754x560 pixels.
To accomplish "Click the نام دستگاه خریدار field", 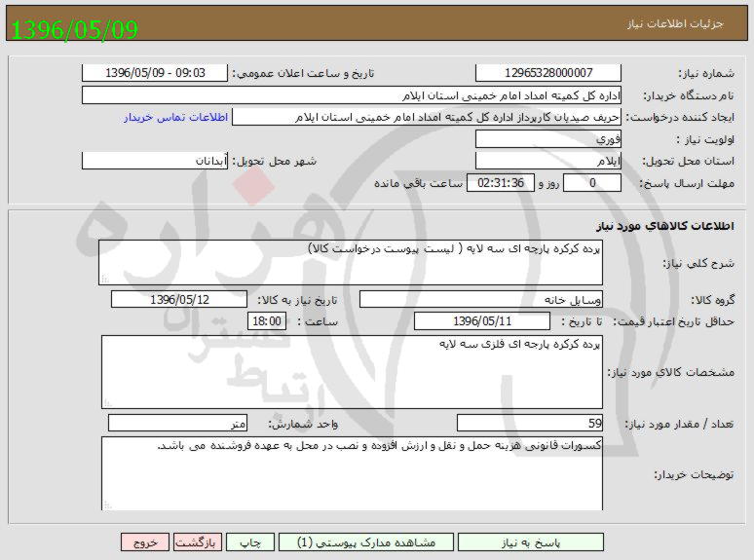I will coord(352,95).
